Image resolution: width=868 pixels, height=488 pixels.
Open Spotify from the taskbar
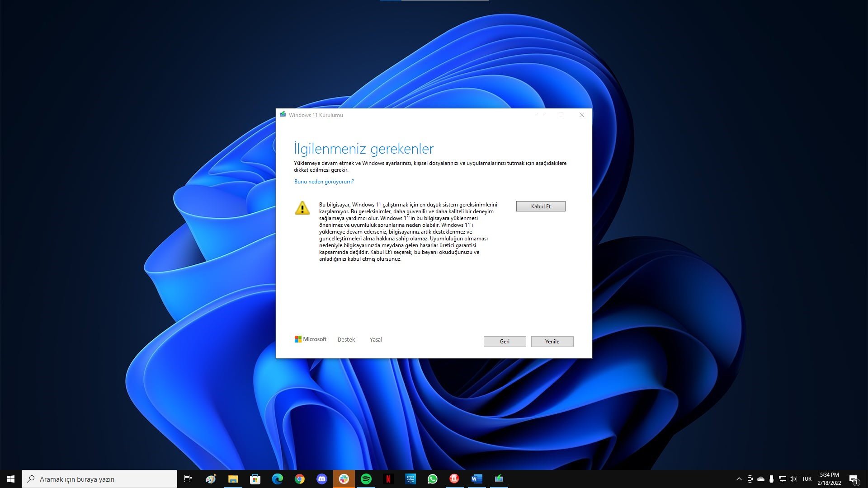[366, 479]
